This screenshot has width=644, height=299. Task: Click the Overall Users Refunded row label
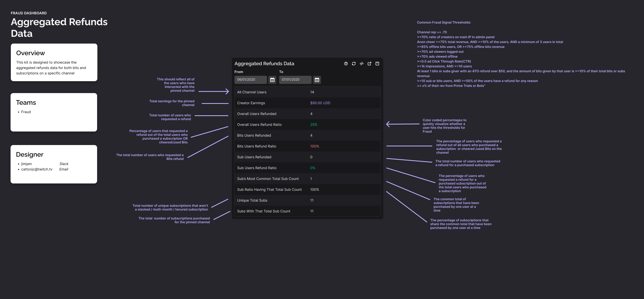[257, 114]
